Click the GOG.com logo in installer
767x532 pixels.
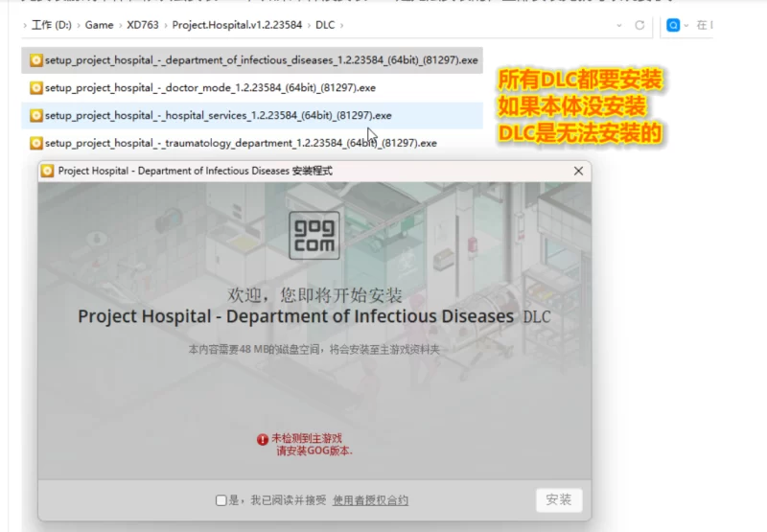(x=314, y=235)
